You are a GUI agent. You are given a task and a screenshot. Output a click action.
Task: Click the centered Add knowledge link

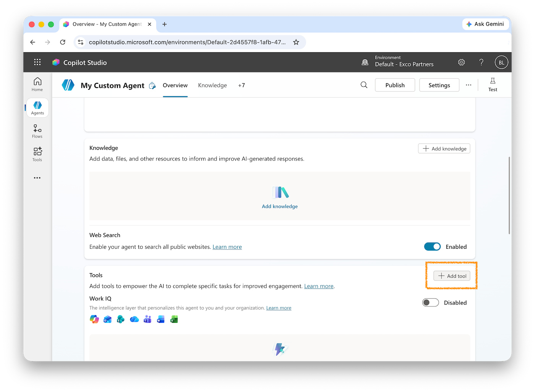coord(280,206)
